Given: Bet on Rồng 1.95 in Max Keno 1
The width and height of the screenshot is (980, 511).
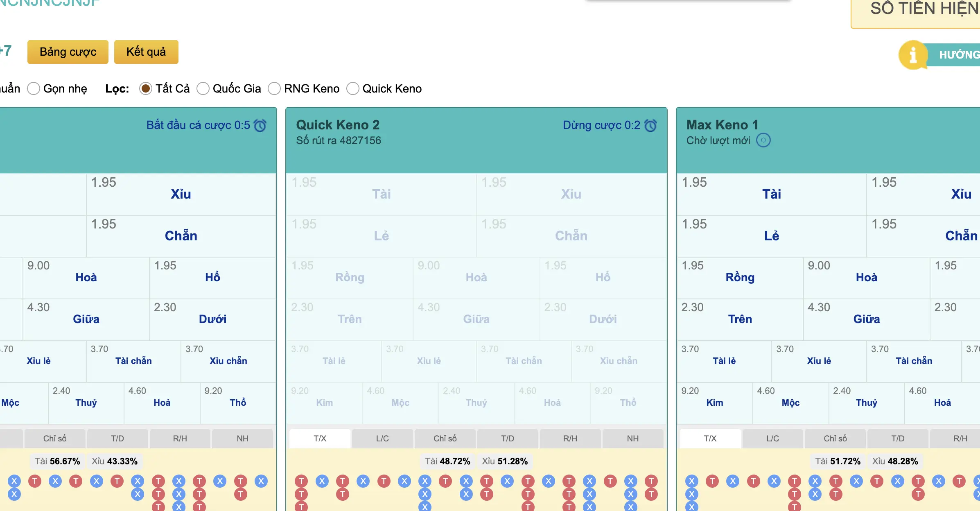Looking at the screenshot, I should (x=740, y=278).
